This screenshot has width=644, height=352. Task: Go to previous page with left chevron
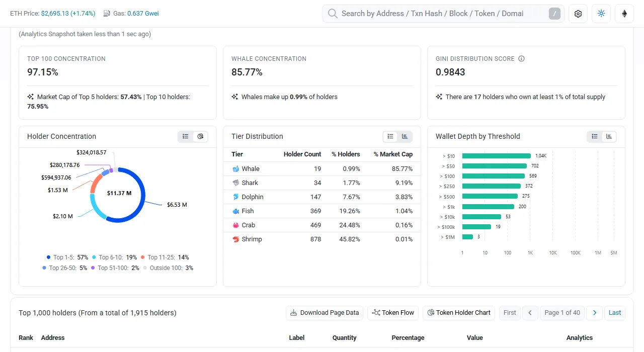click(x=530, y=313)
